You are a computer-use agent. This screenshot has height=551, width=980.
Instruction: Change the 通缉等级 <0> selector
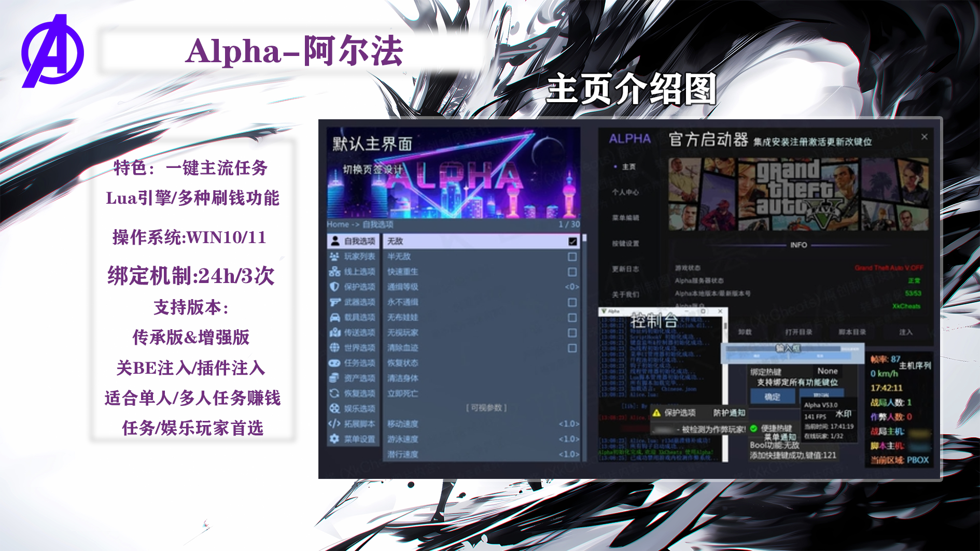coord(571,287)
